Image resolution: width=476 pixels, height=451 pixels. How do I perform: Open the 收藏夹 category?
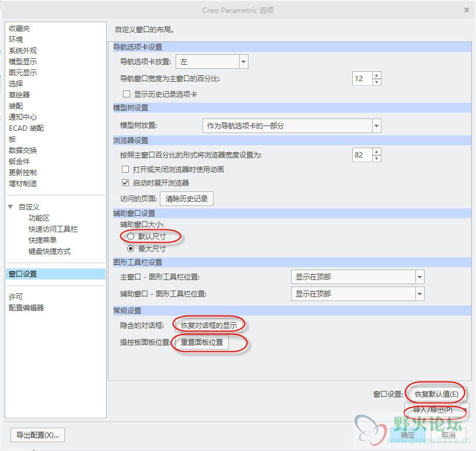(x=19, y=28)
